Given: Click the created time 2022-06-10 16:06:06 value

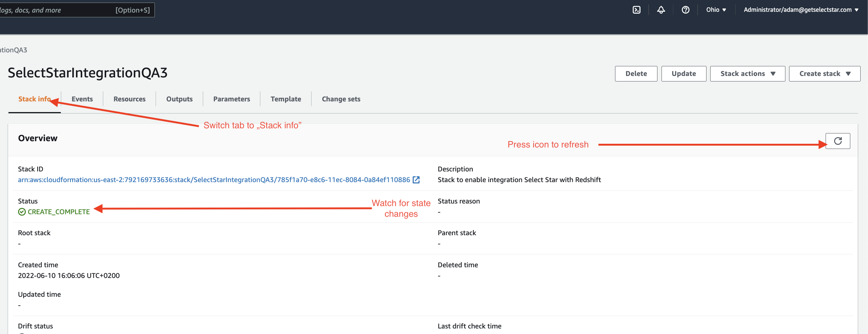Looking at the screenshot, I should click(69, 276).
